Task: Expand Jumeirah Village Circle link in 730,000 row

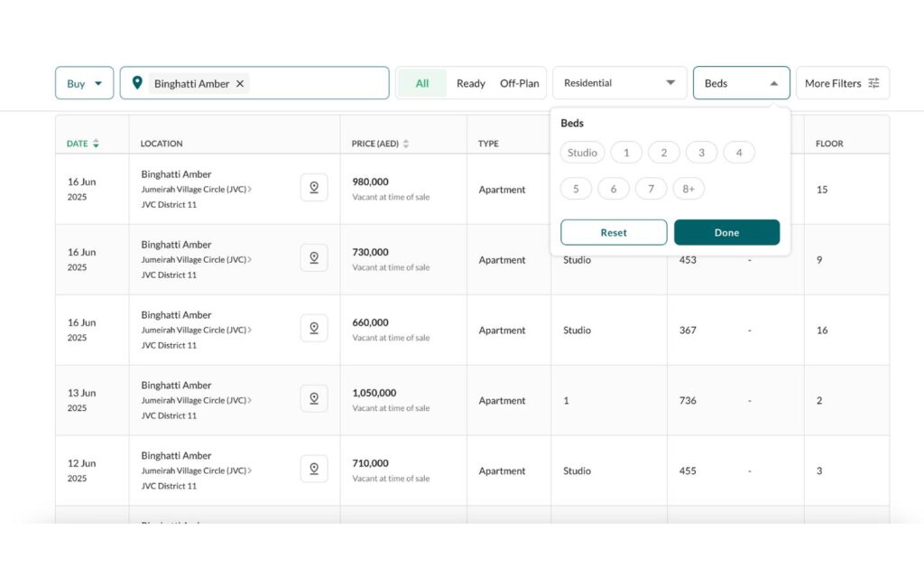Action: click(x=196, y=259)
